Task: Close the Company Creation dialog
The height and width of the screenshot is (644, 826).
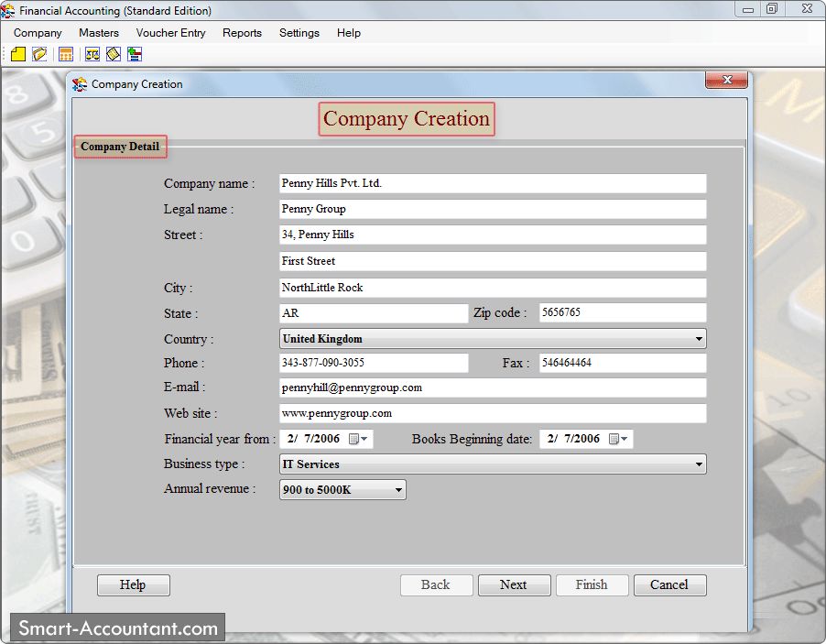Action: click(726, 80)
